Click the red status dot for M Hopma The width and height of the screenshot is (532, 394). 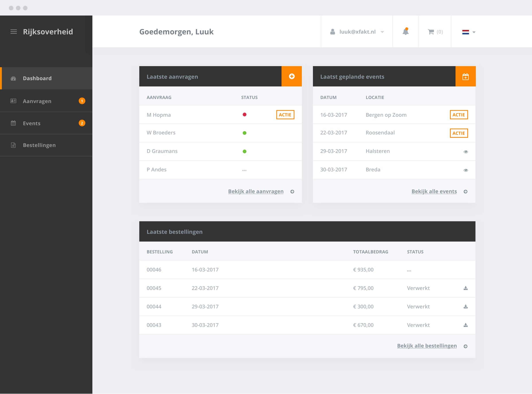click(244, 115)
